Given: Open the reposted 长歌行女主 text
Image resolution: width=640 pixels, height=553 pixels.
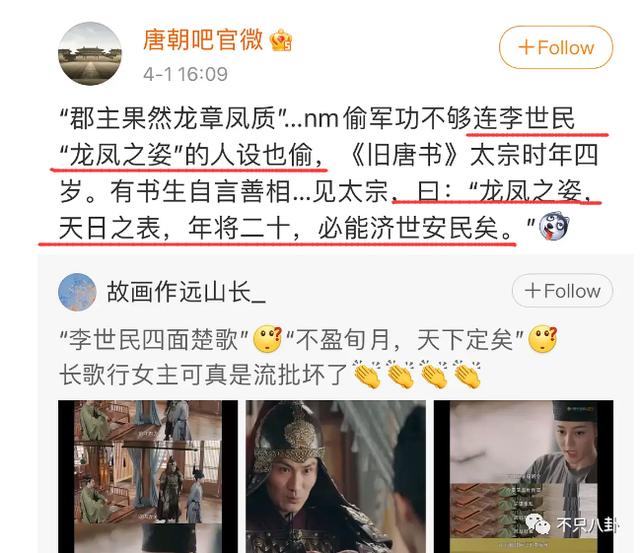Looking at the screenshot, I should (203, 374).
